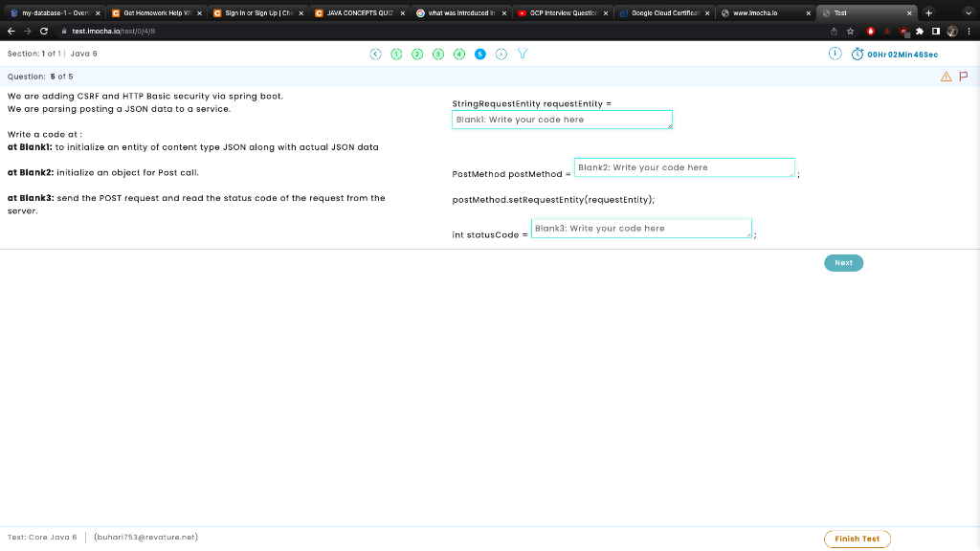Viewport: 980px width, 551px height.
Task: Jump to question 2 circle
Action: 417,55
